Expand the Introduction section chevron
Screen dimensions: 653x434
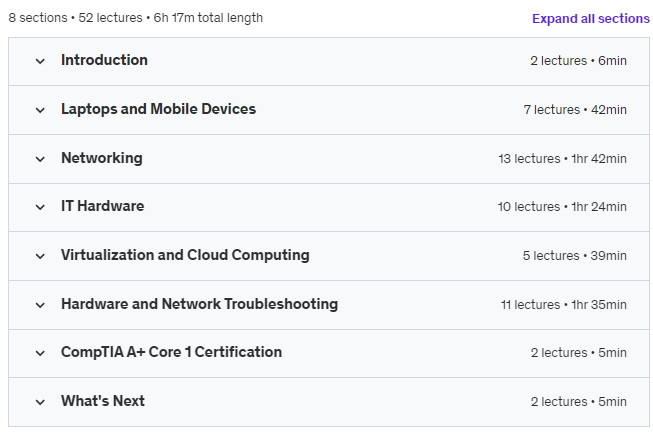[40, 62]
